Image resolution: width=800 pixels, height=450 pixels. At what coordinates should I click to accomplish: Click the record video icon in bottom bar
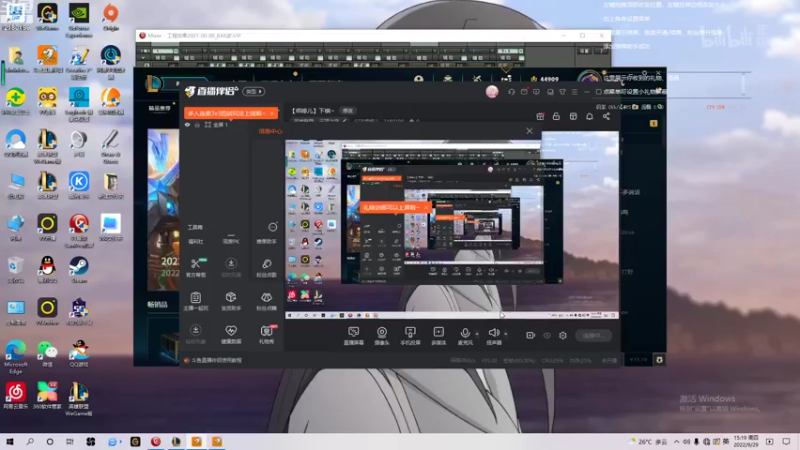[x=530, y=335]
